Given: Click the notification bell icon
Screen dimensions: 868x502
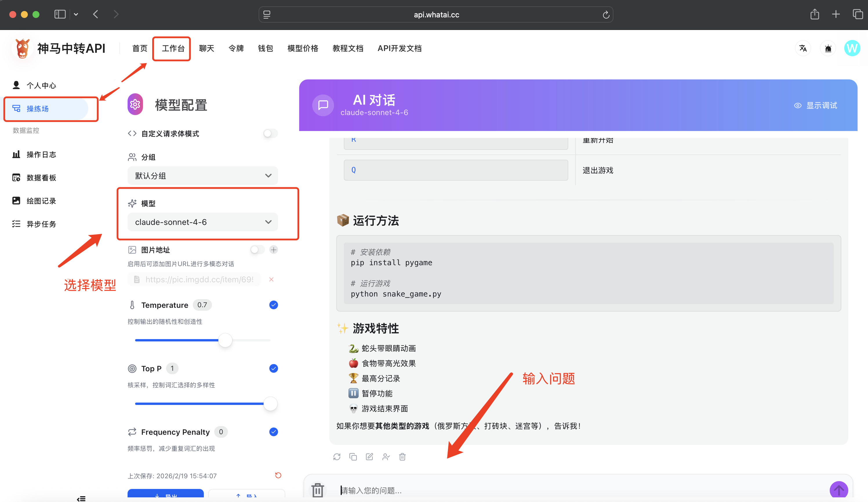Looking at the screenshot, I should (x=828, y=48).
